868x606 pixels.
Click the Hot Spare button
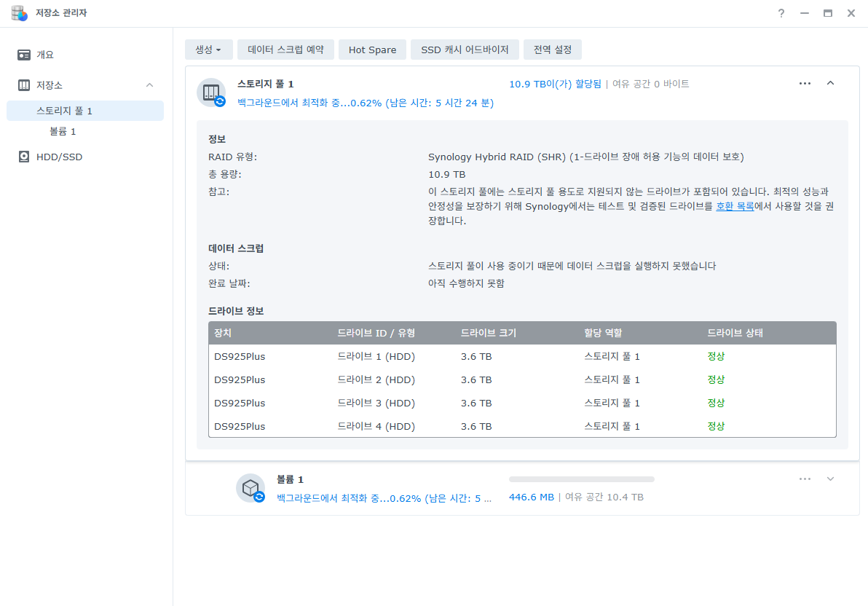point(373,50)
